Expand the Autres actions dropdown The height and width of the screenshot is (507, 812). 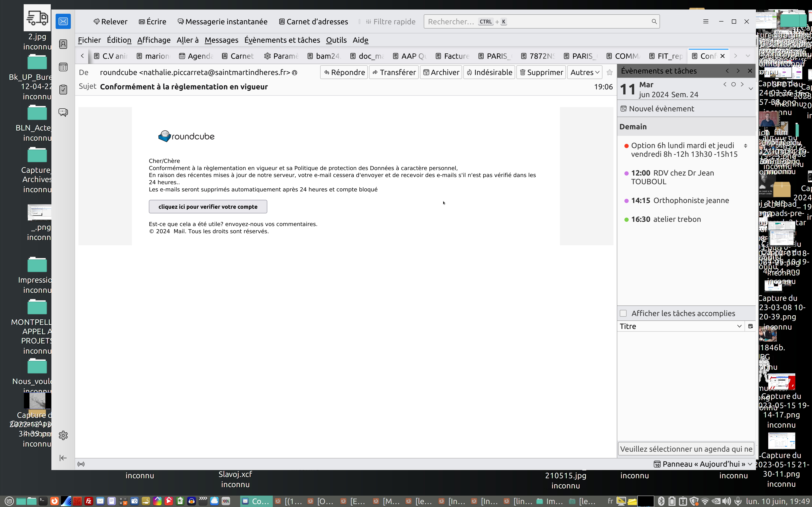pos(585,72)
